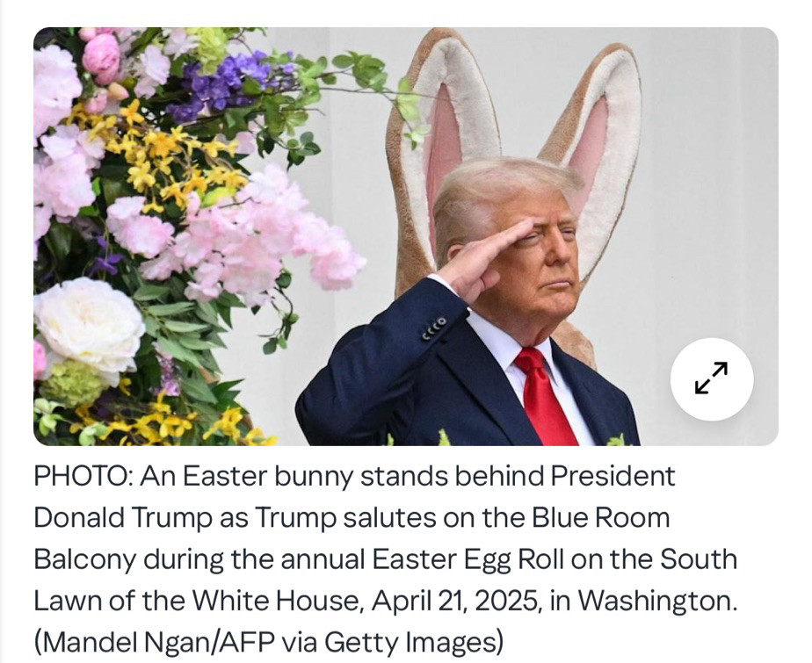This screenshot has height=663, width=812.
Task: Click the red tie in the photo
Action: (x=547, y=398)
